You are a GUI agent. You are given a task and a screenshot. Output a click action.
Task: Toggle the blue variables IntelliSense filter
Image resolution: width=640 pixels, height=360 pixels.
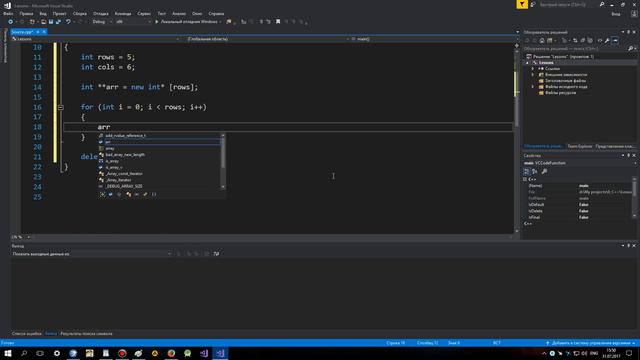(111, 194)
